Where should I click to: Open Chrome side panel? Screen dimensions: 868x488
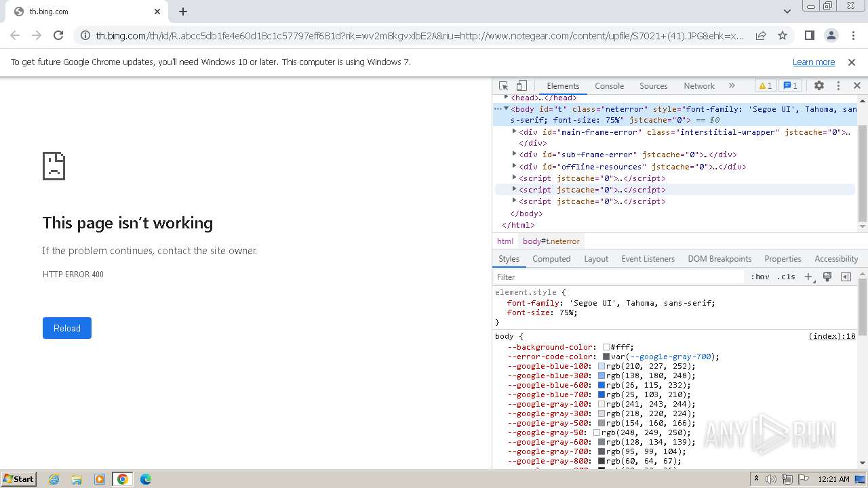tap(809, 35)
